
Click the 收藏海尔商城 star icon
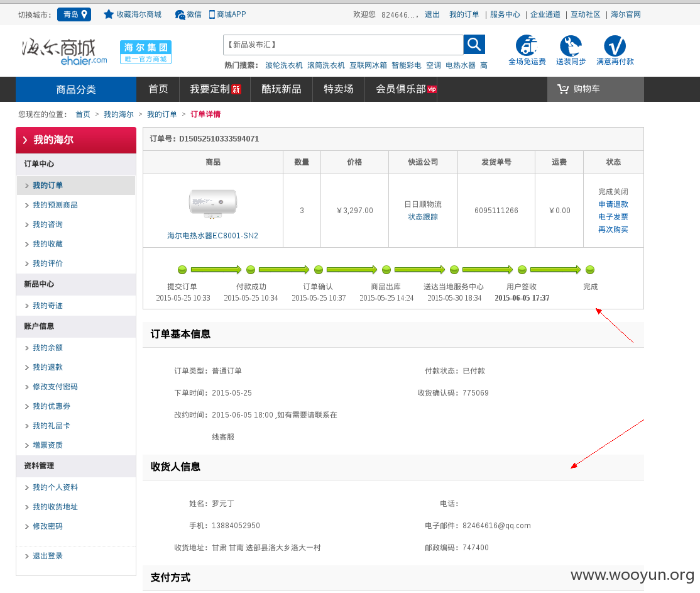(x=109, y=14)
